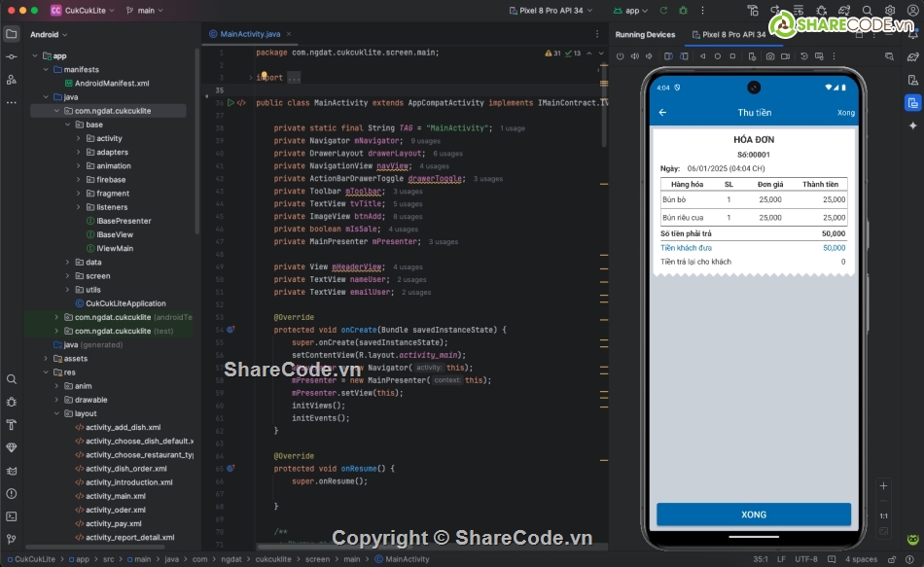Tap the blue XONG button on phone

[754, 514]
